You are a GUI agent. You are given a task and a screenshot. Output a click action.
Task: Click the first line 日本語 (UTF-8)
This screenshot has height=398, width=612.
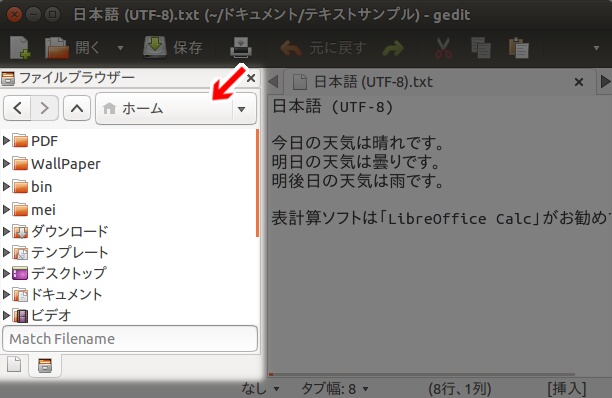[x=333, y=107]
